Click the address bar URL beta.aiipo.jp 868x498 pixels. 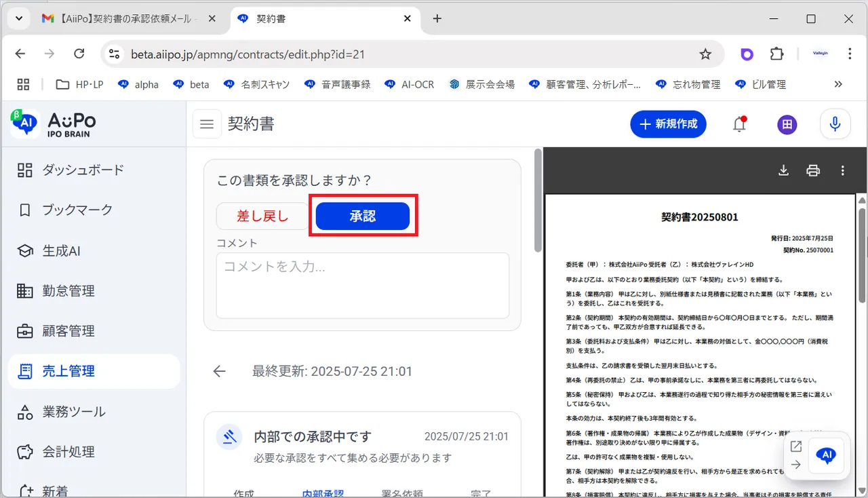click(248, 54)
